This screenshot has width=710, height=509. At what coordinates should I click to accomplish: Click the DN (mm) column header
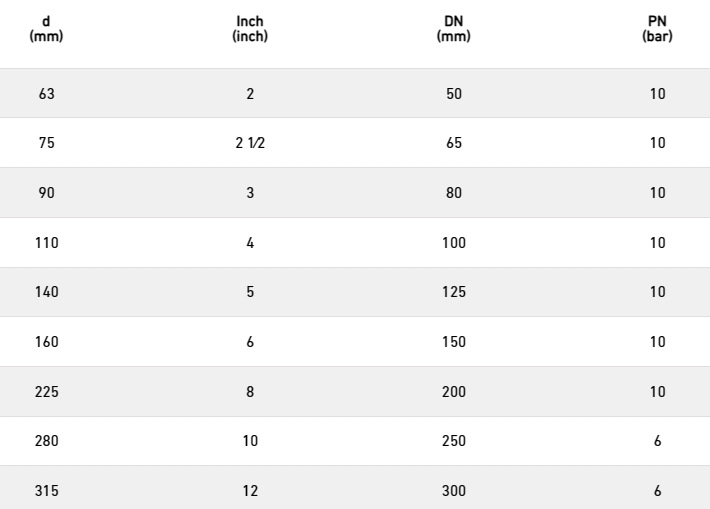[454, 29]
